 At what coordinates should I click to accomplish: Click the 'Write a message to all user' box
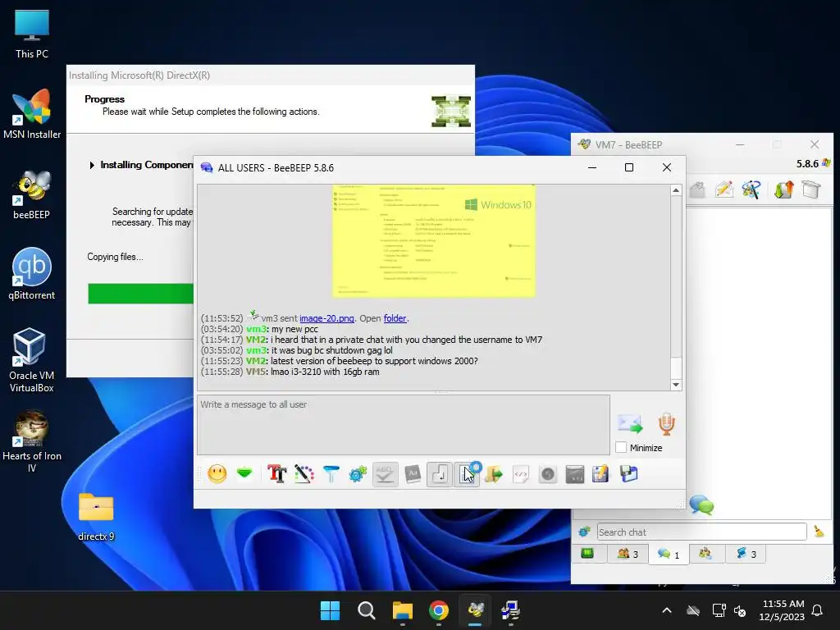point(404,425)
